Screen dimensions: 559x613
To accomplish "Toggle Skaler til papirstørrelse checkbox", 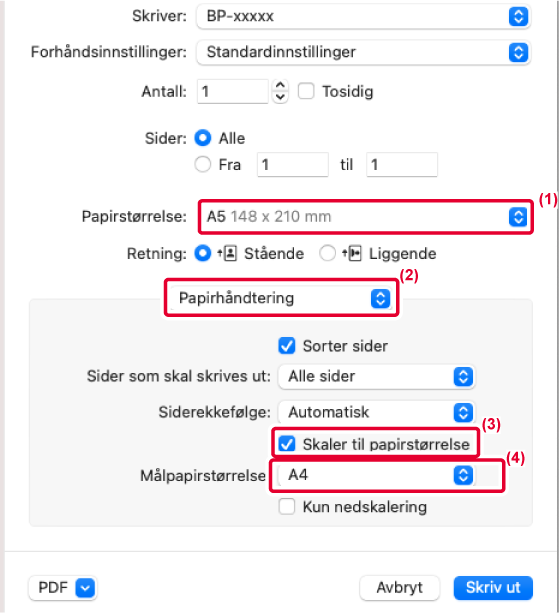I will click(x=287, y=444).
